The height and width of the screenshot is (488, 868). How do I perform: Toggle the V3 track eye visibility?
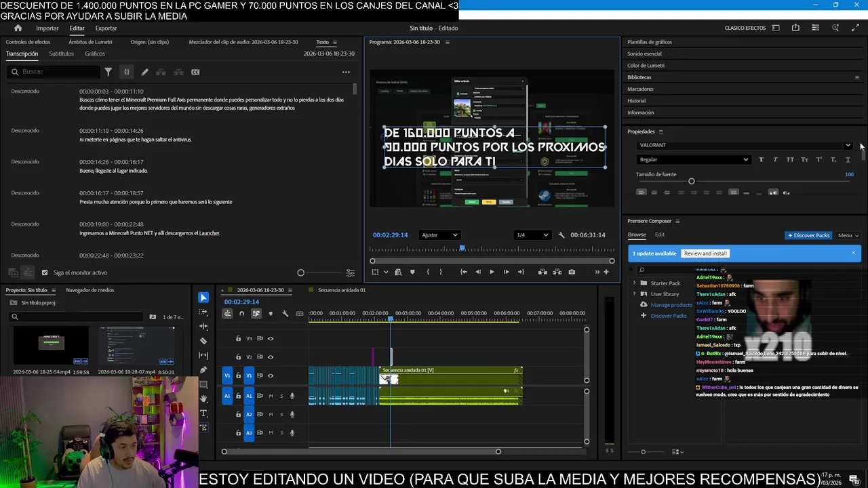tap(271, 338)
